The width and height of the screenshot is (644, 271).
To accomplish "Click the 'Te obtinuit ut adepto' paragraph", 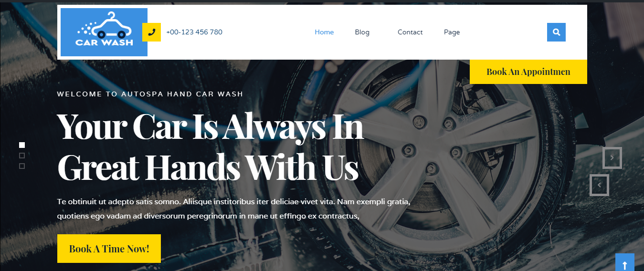I will (x=233, y=209).
